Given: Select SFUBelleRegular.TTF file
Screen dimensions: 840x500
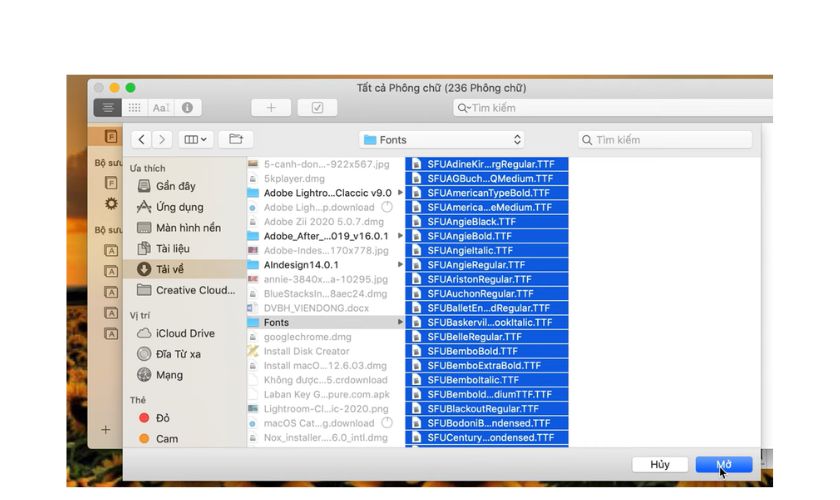Looking at the screenshot, I should point(487,337).
